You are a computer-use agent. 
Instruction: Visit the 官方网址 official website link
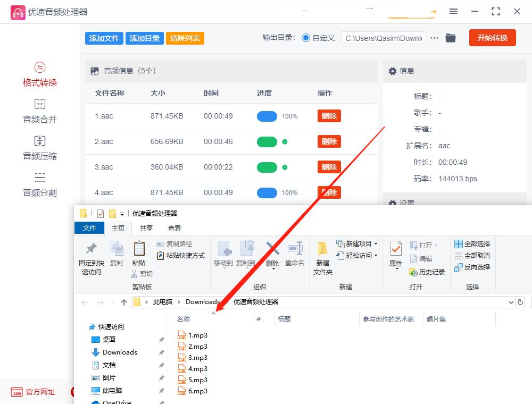point(33,392)
